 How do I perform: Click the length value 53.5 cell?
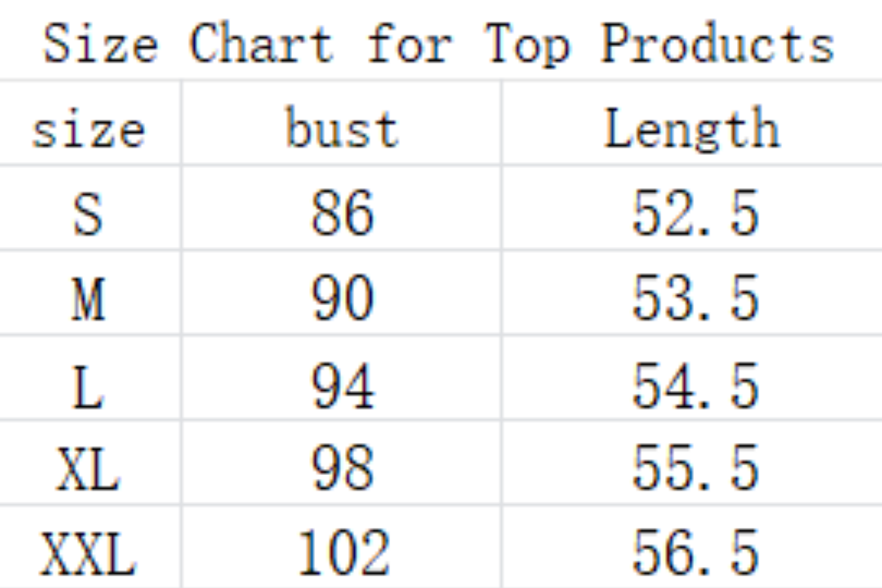(694, 298)
